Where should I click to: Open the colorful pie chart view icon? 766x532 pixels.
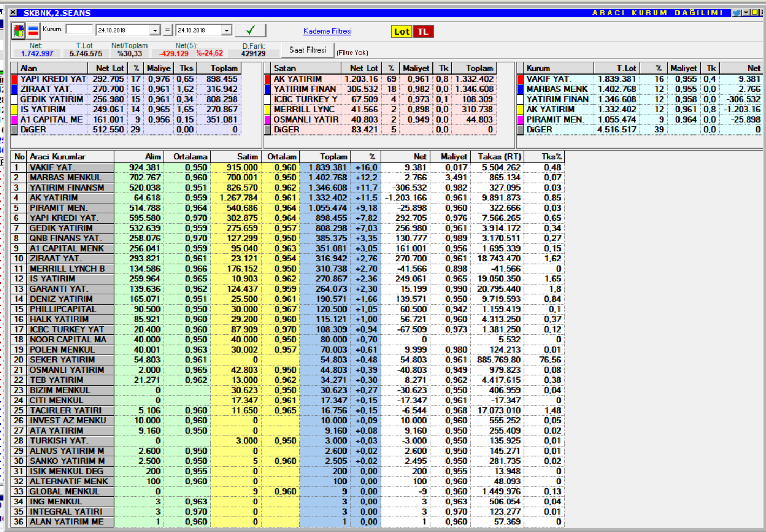[x=18, y=31]
